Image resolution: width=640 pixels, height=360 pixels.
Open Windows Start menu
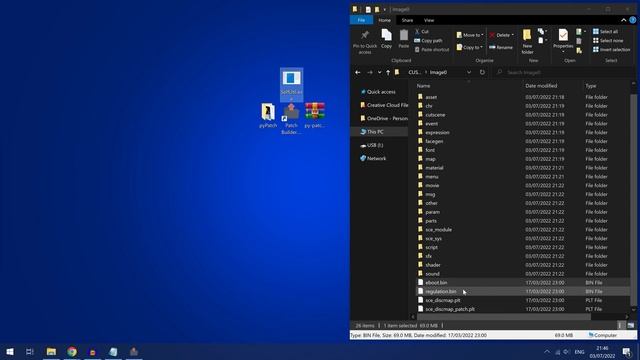click(x=10, y=351)
